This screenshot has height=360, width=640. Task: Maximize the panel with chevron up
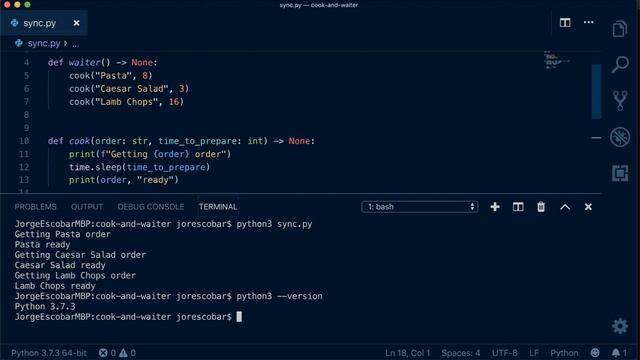[x=565, y=207]
